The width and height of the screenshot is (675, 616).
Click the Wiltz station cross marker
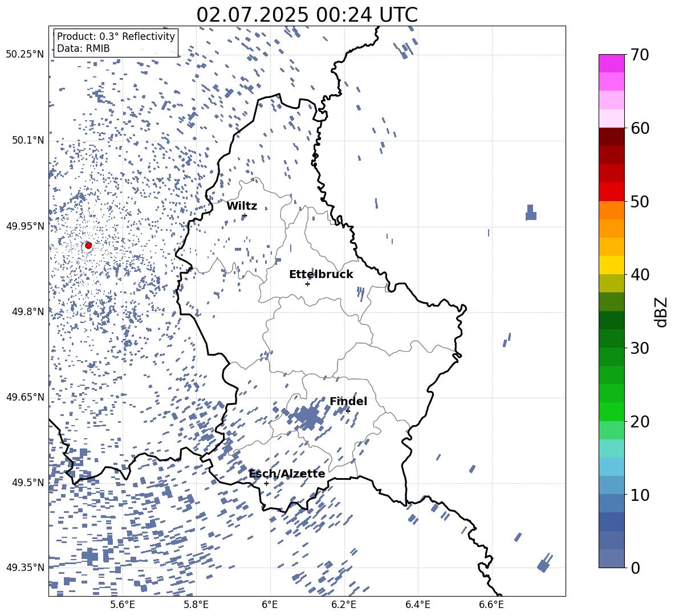click(x=245, y=215)
